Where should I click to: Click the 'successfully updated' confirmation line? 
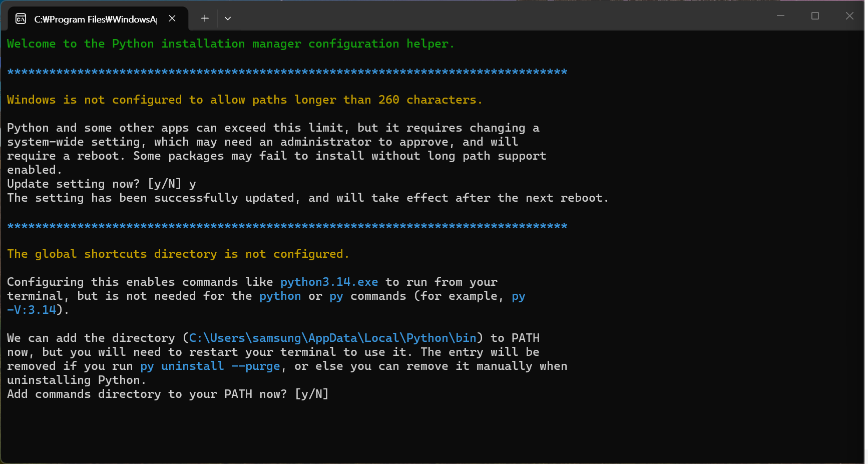tap(308, 198)
